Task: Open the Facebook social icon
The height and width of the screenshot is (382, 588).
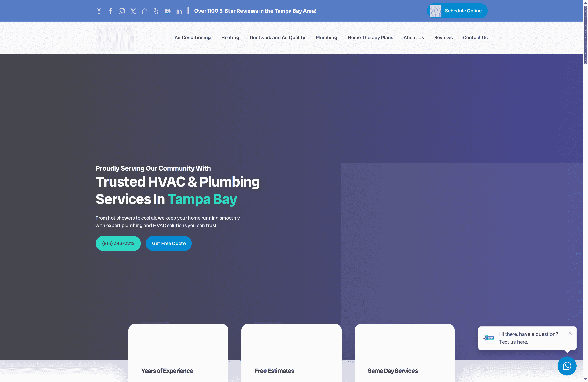Action: (x=110, y=11)
